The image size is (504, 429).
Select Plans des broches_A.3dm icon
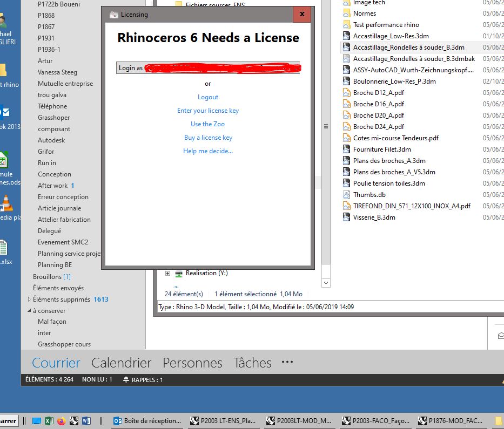pyautogui.click(x=346, y=161)
